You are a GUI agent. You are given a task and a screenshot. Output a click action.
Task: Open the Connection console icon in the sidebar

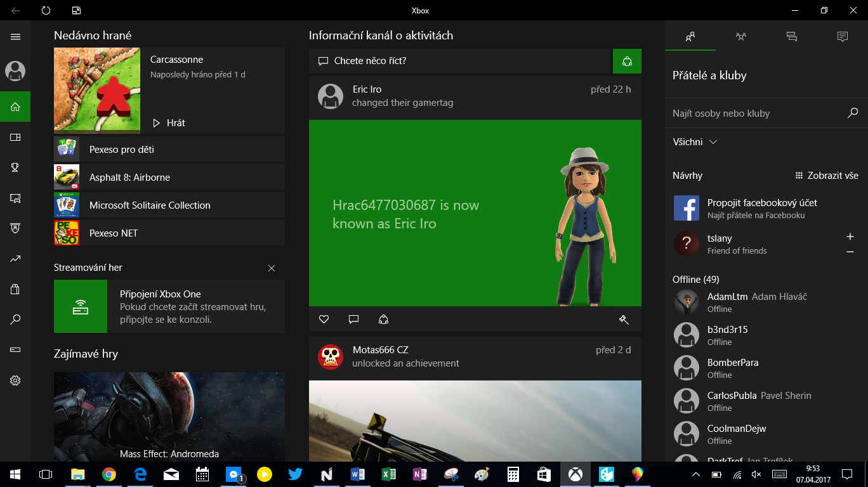[x=15, y=350]
